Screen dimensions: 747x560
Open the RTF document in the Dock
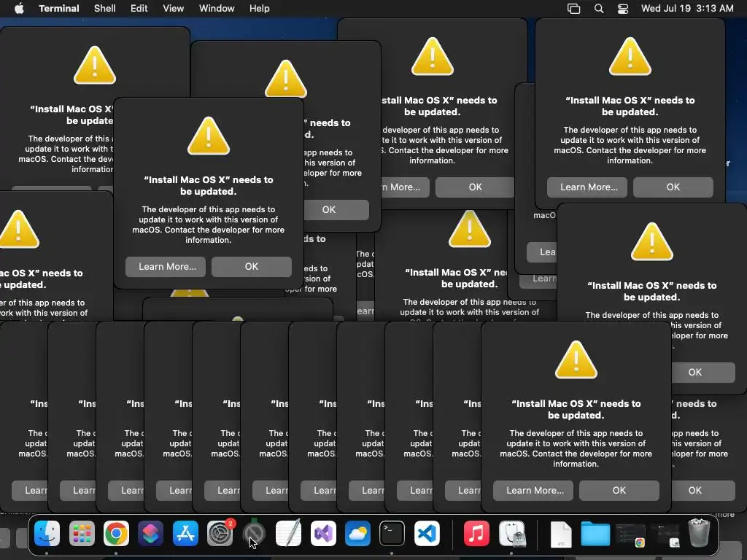point(561,534)
